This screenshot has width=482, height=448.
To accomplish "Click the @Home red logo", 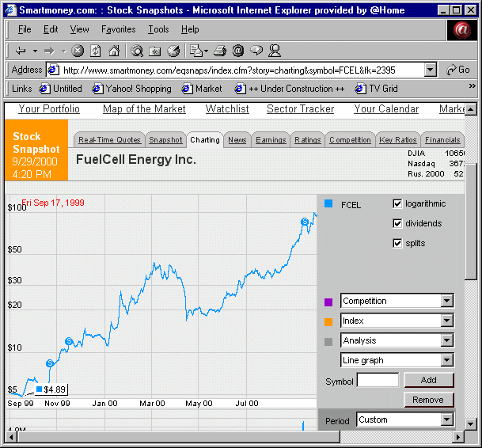I will pyautogui.click(x=462, y=30).
